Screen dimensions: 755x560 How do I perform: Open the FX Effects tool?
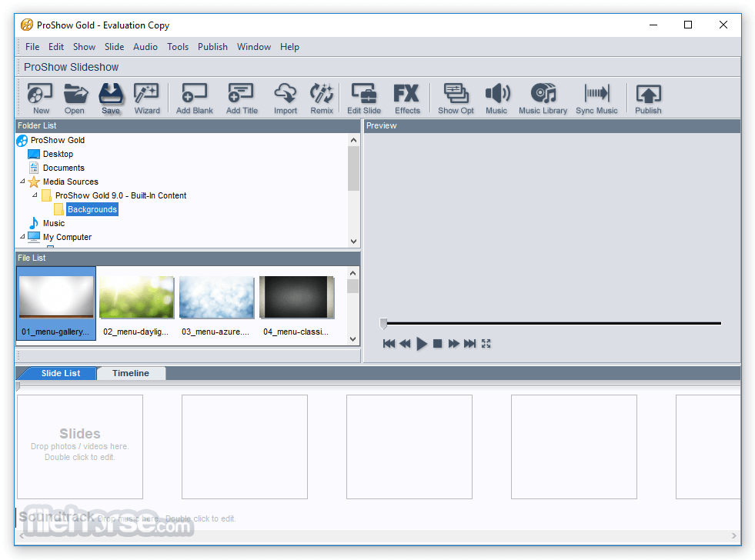pos(407,98)
